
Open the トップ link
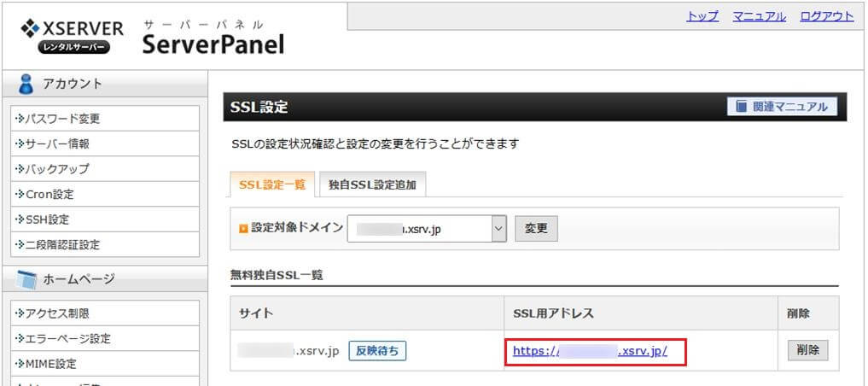click(702, 16)
